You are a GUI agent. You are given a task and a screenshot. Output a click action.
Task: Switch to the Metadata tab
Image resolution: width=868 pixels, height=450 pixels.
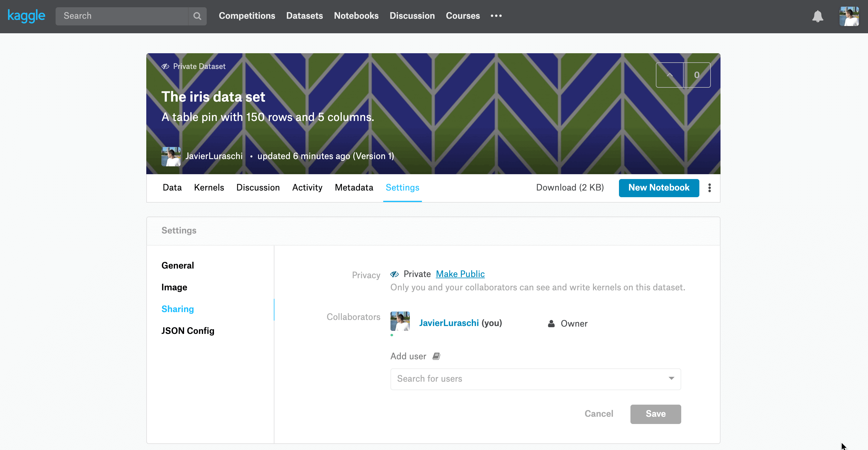[x=354, y=187]
